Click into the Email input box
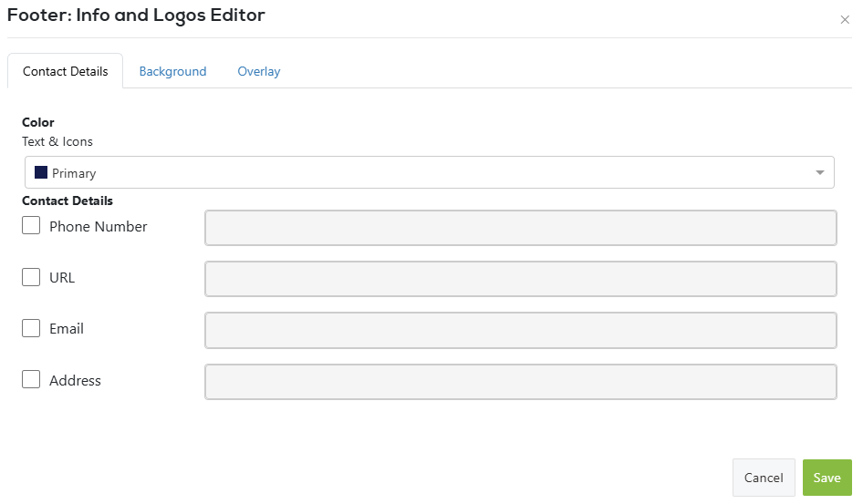This screenshot has height=504, width=863. [520, 330]
